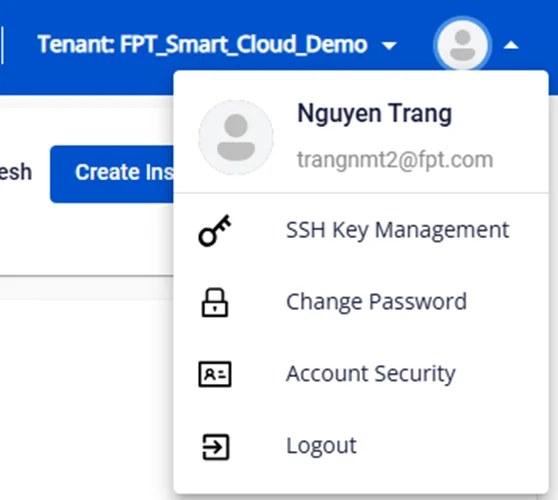
Task: Click the ID card icon for Account Security
Action: pyautogui.click(x=215, y=374)
